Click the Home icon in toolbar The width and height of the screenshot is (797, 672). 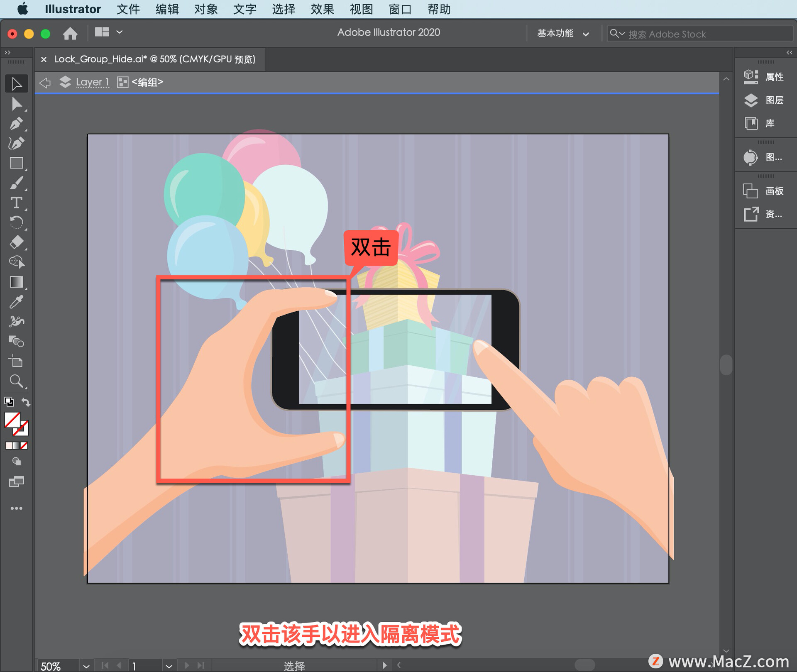pos(70,33)
